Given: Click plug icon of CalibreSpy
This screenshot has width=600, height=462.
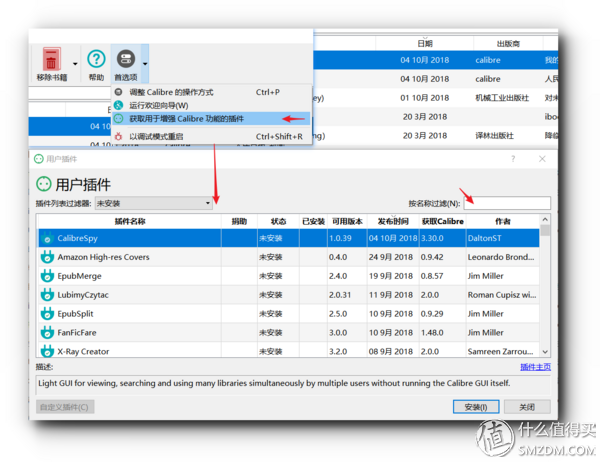Looking at the screenshot, I should coord(47,238).
